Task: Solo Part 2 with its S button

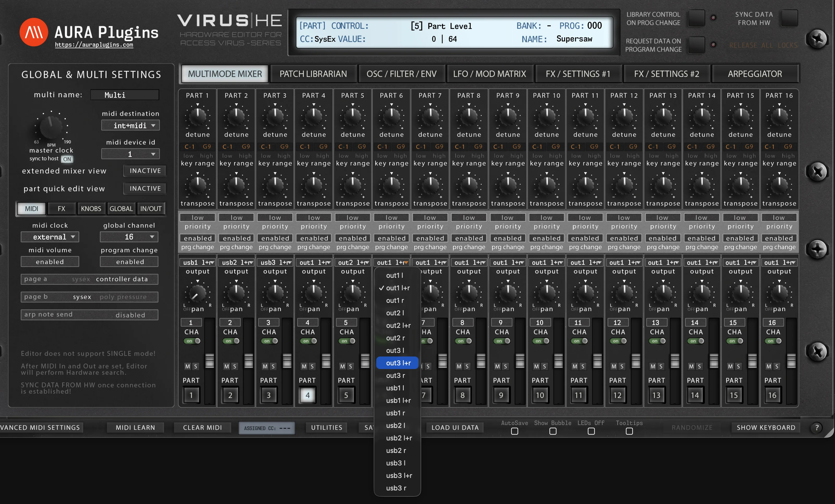Action: click(234, 366)
